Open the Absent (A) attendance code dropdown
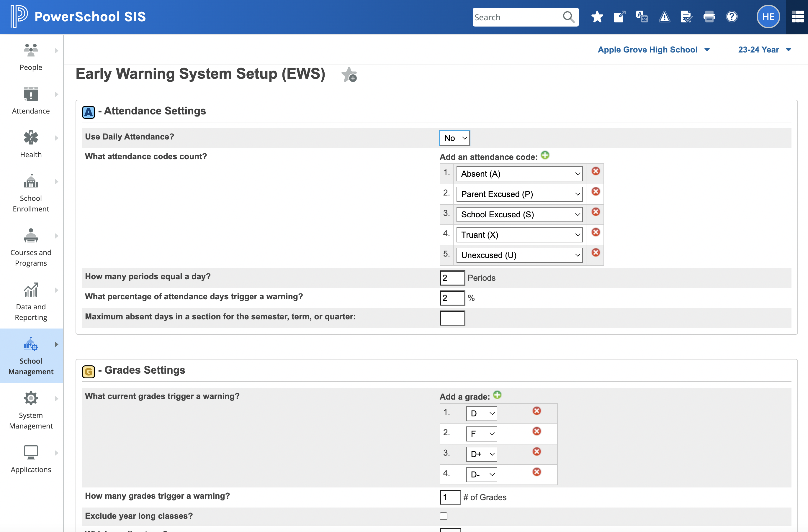 pos(519,173)
